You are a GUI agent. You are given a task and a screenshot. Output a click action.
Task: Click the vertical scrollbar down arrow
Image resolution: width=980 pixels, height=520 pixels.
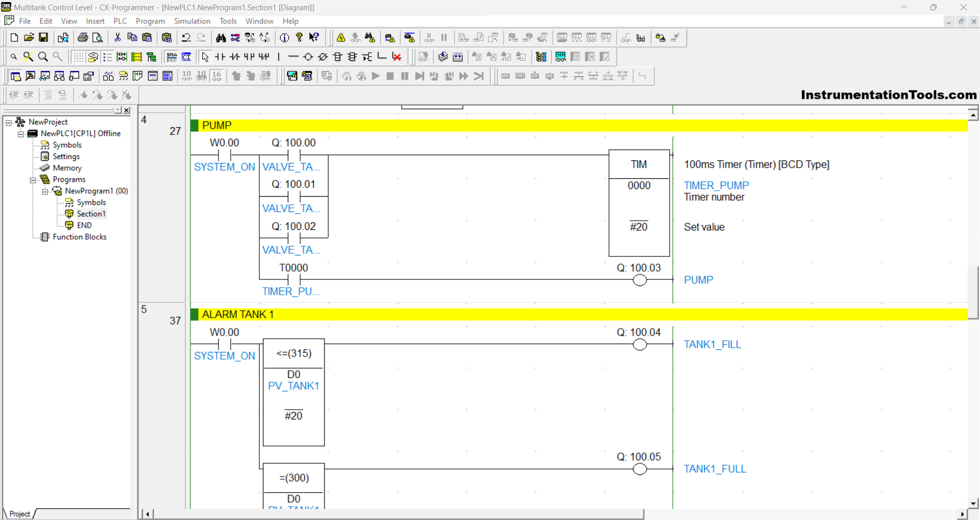973,503
